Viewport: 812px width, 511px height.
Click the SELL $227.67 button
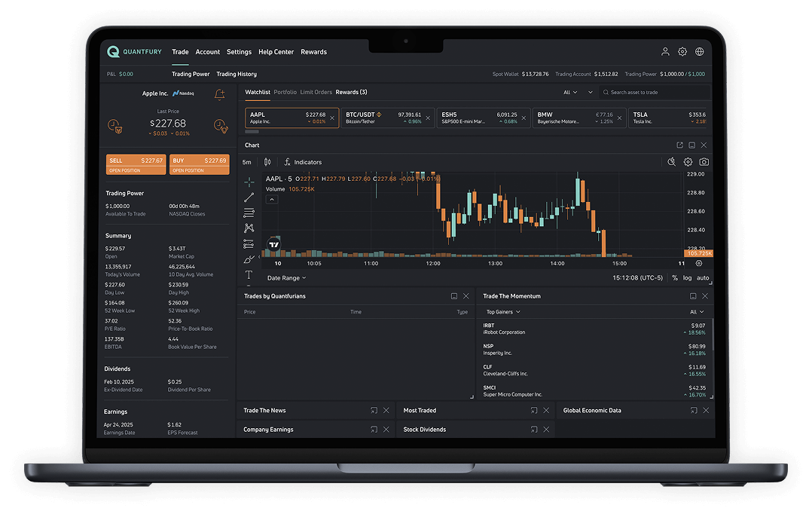136,164
